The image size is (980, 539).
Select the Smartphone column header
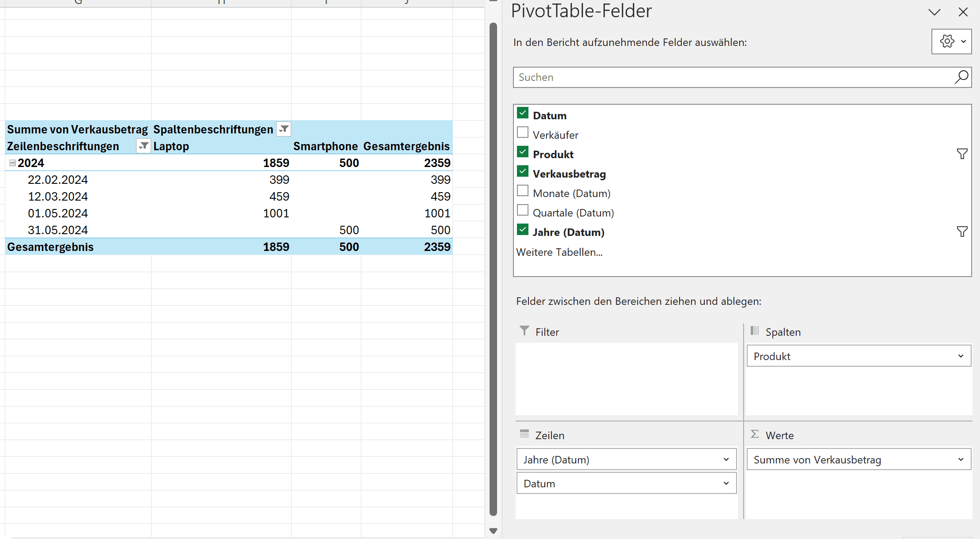click(x=326, y=146)
